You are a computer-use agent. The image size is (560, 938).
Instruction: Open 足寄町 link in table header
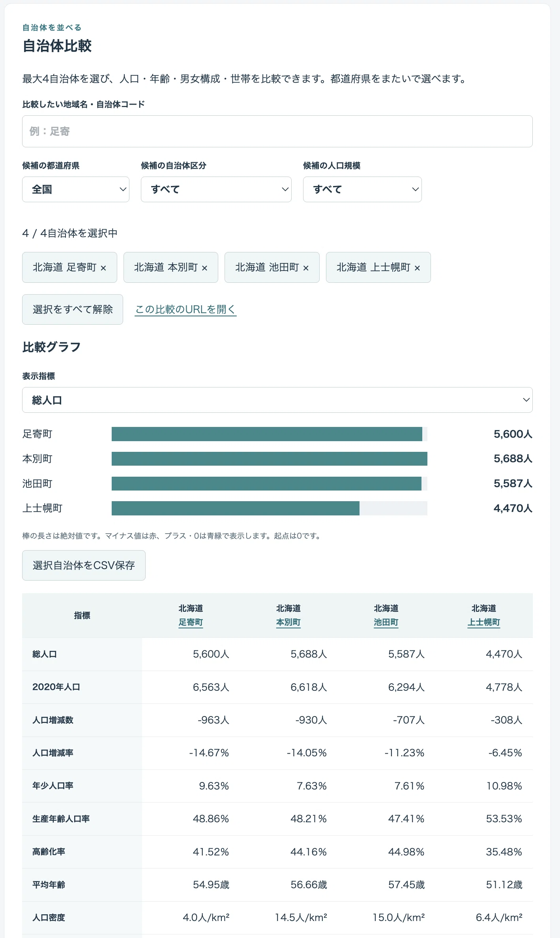[x=191, y=622]
